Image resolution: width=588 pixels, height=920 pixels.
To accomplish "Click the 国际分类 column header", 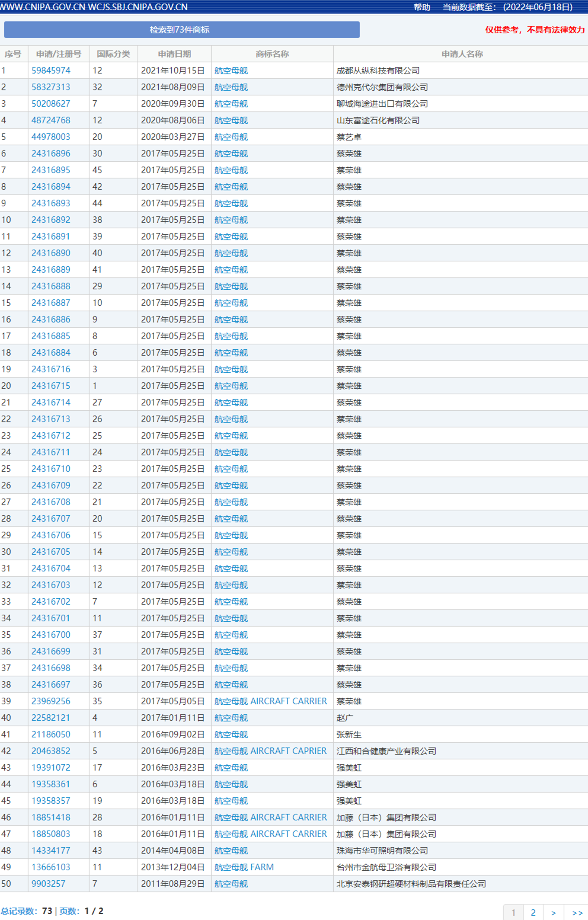I will (113, 54).
